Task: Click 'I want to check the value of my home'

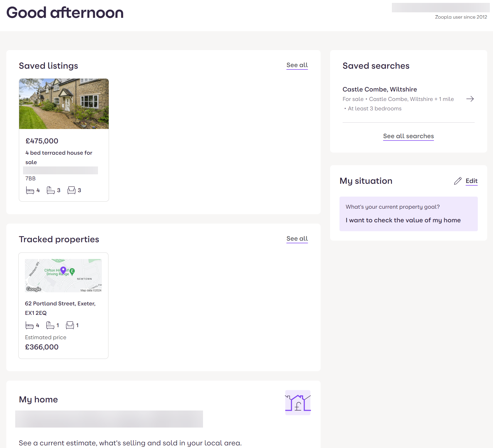Action: [x=403, y=220]
